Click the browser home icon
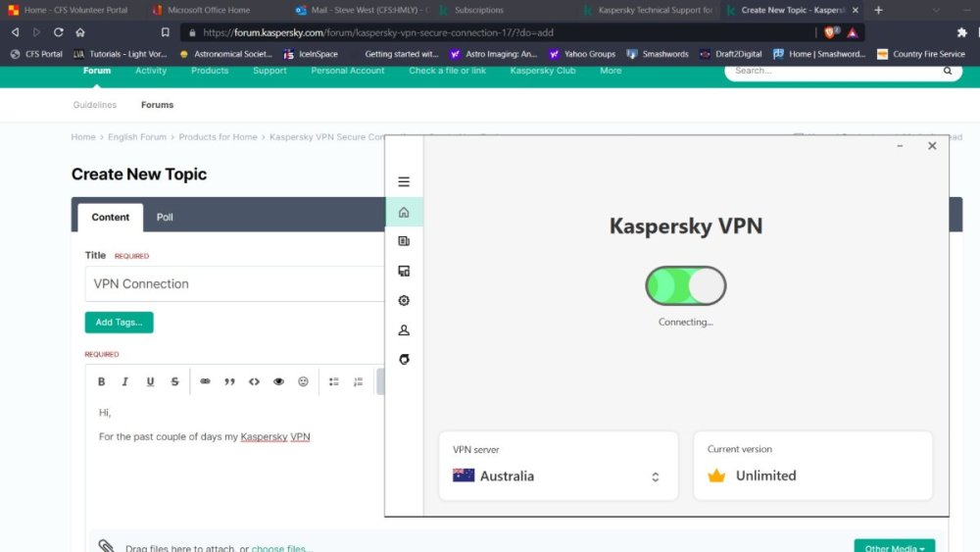The width and height of the screenshot is (980, 552). [80, 32]
